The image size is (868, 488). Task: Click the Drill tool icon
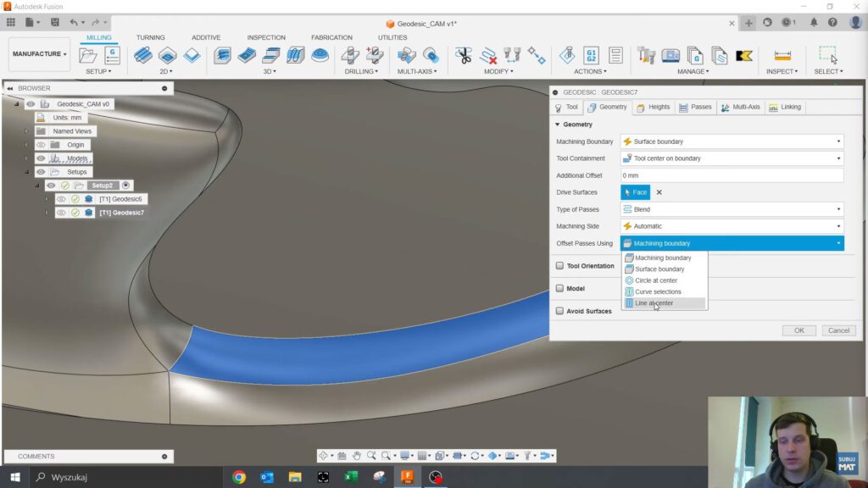pos(350,56)
